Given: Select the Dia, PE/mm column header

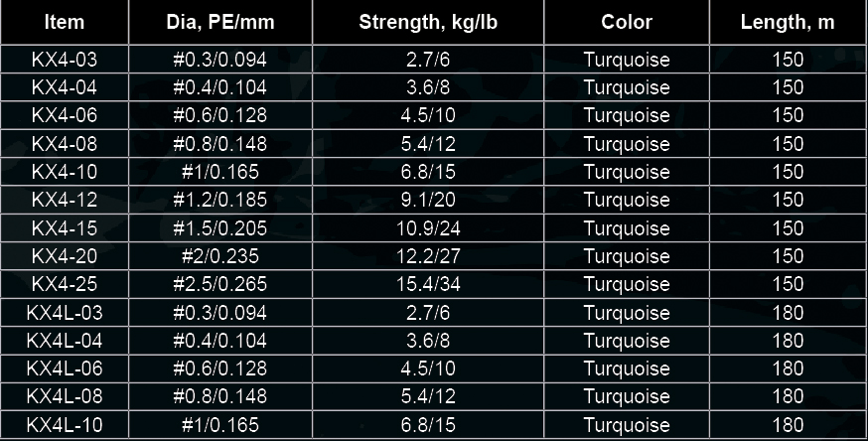Looking at the screenshot, I should tap(220, 22).
